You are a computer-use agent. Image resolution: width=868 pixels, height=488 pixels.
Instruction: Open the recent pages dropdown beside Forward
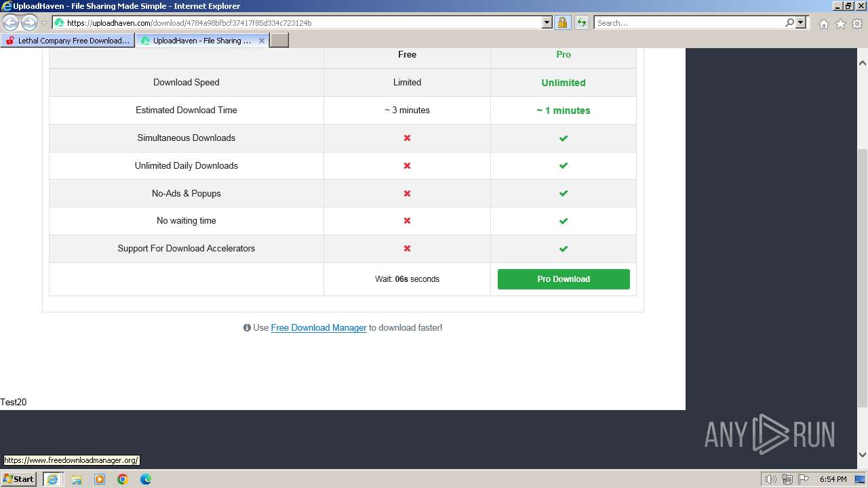[x=44, y=23]
